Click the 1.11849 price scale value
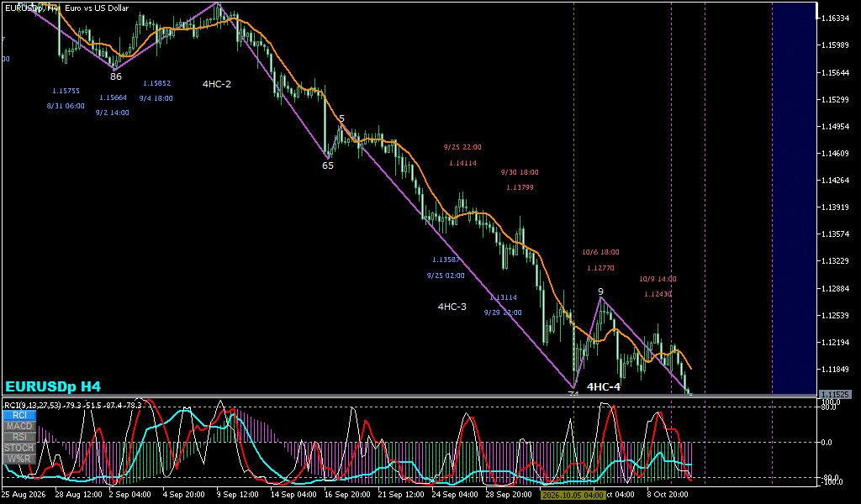The height and width of the screenshot is (504, 861). (x=834, y=369)
